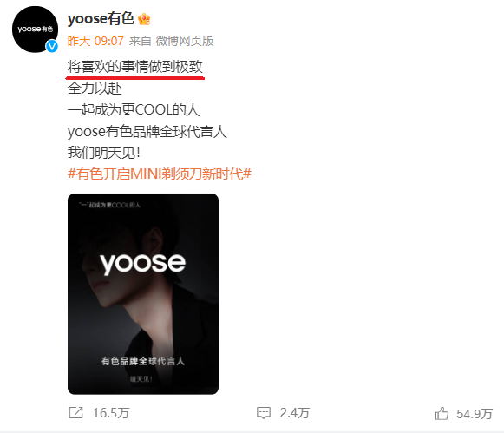Click the 2.4万 comment count
Viewport: 504px width, 433px height.
pos(295,413)
